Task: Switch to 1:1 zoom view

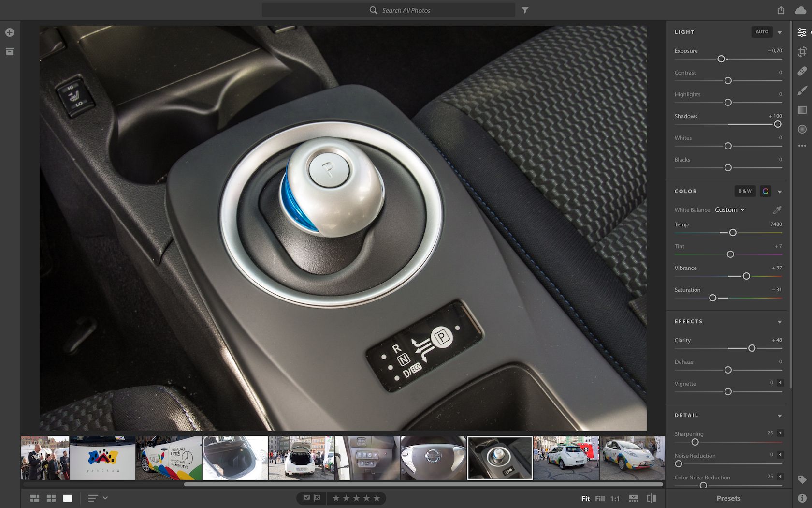Action: click(x=615, y=499)
